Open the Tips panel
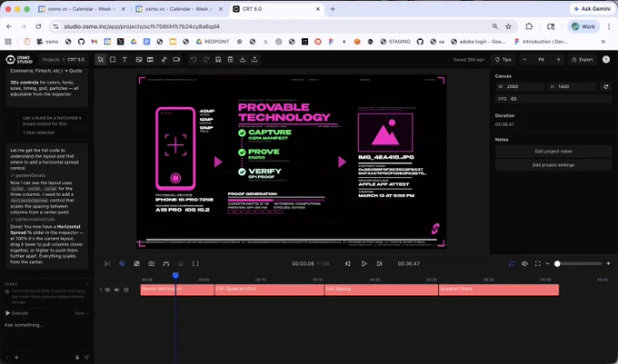Screen dimensions: 618x364 point(503,59)
